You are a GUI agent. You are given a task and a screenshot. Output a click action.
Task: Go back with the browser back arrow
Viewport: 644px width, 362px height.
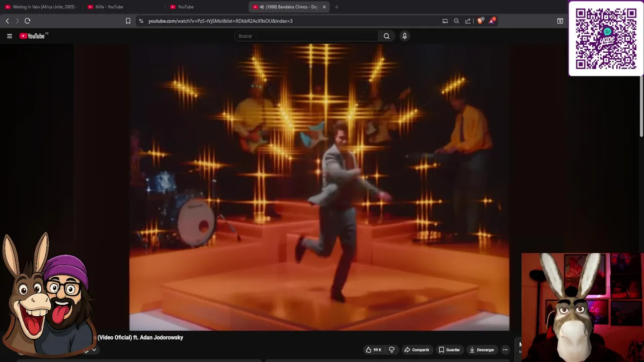click(7, 21)
